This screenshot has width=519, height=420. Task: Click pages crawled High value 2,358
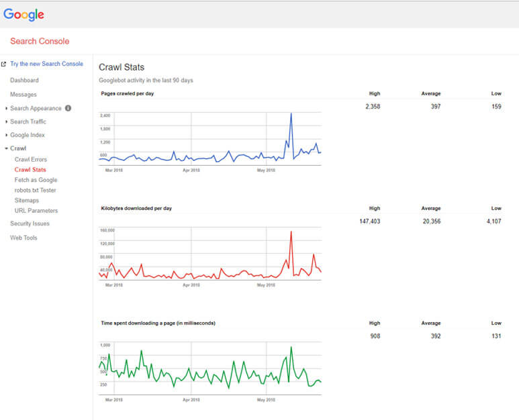[373, 107]
